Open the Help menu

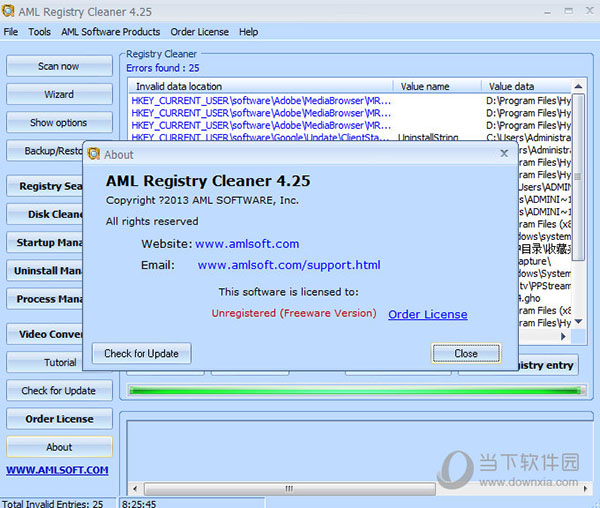pyautogui.click(x=248, y=32)
